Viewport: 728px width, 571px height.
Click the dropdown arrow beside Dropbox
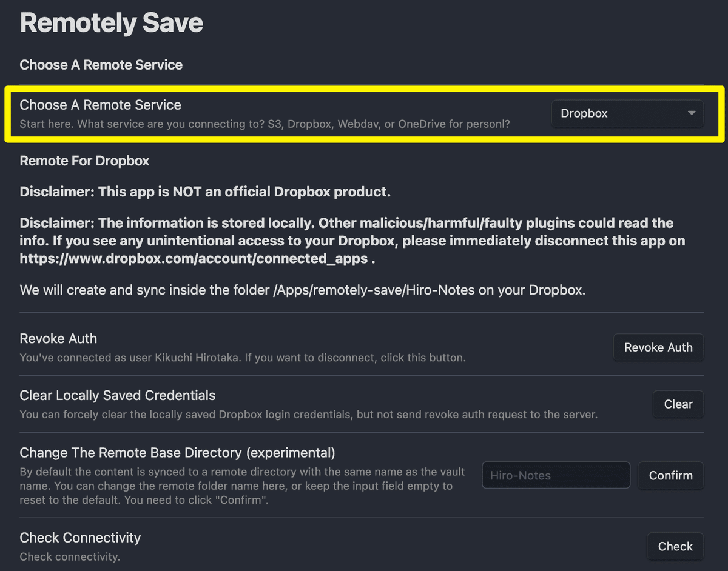point(691,113)
